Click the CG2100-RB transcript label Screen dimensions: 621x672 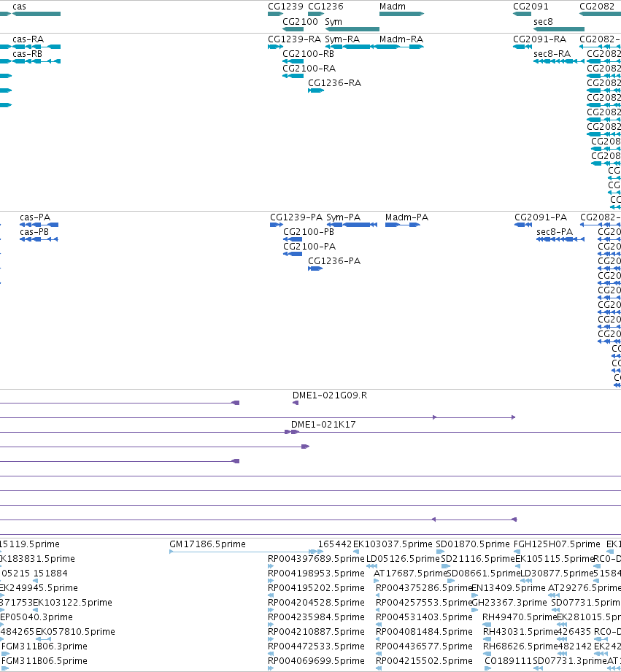(308, 54)
